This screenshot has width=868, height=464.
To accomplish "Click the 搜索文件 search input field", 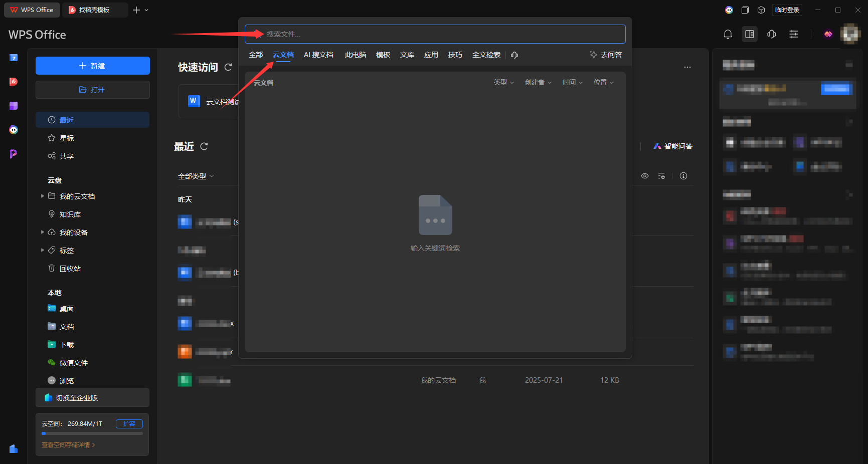I will pyautogui.click(x=435, y=34).
